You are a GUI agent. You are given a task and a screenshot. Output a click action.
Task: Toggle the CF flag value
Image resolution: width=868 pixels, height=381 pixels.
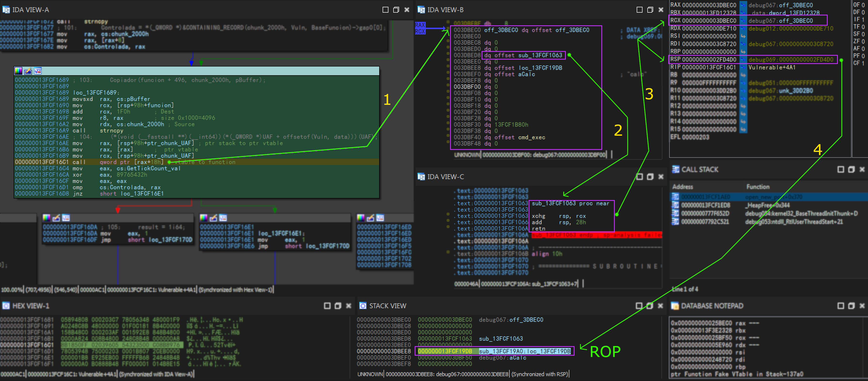pos(863,63)
